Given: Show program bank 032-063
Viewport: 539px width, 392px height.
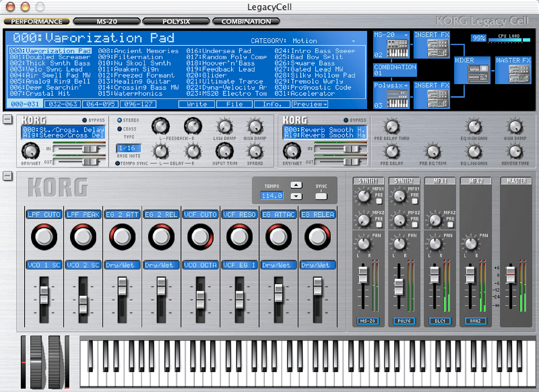Looking at the screenshot, I should coord(62,104).
